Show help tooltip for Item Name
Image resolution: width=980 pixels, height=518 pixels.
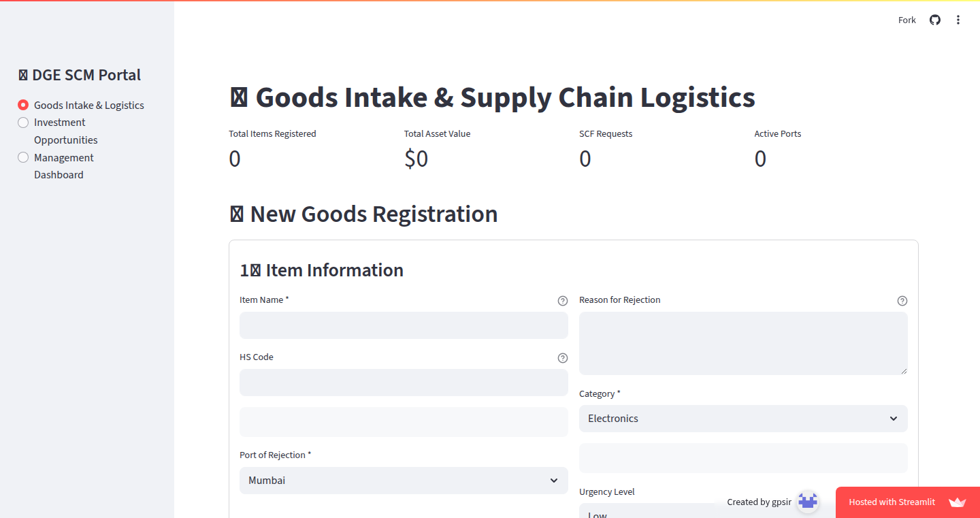click(x=563, y=301)
